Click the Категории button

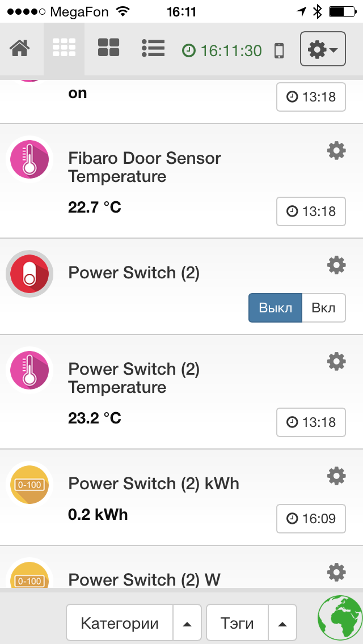click(x=120, y=624)
